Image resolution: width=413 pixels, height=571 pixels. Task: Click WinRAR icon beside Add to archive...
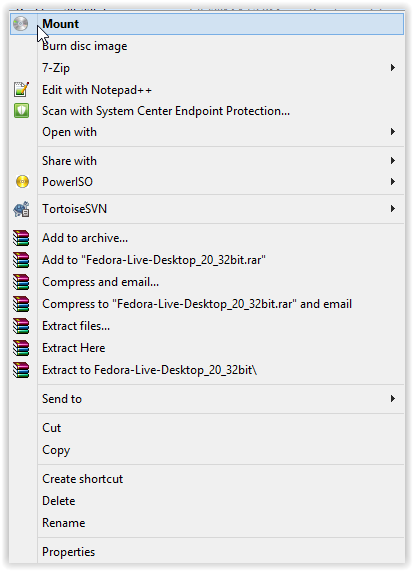pyautogui.click(x=21, y=238)
